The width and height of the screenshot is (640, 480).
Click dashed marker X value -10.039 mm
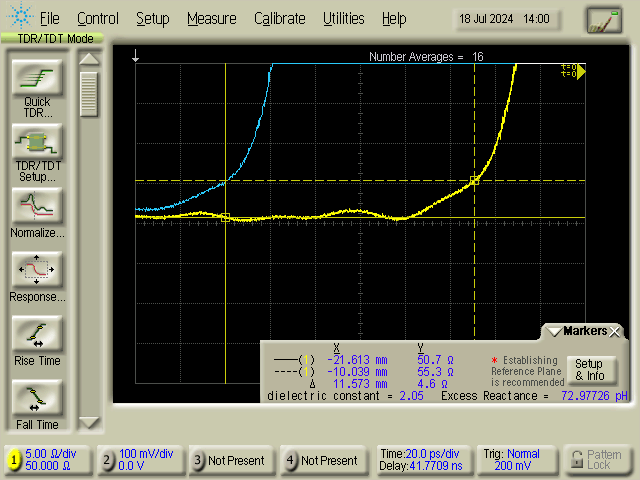click(x=357, y=372)
